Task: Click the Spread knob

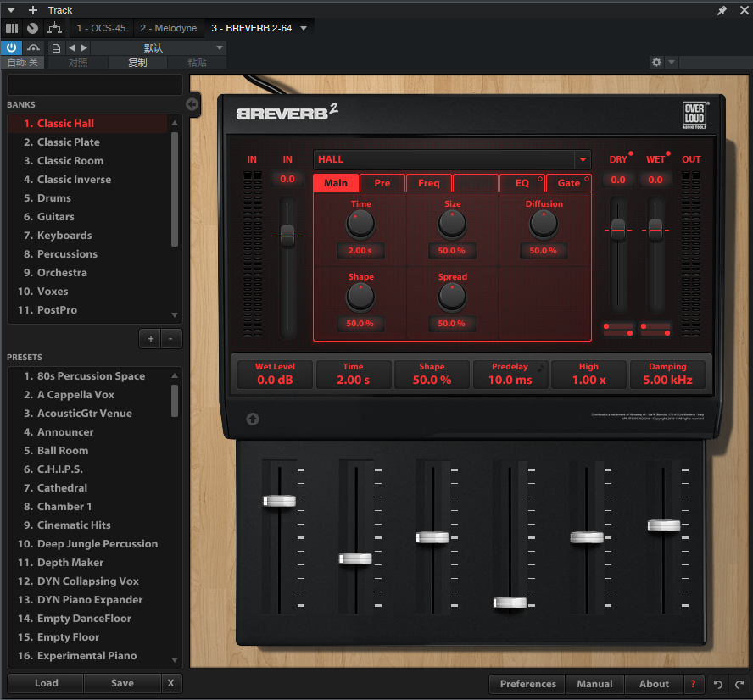Action: (452, 297)
